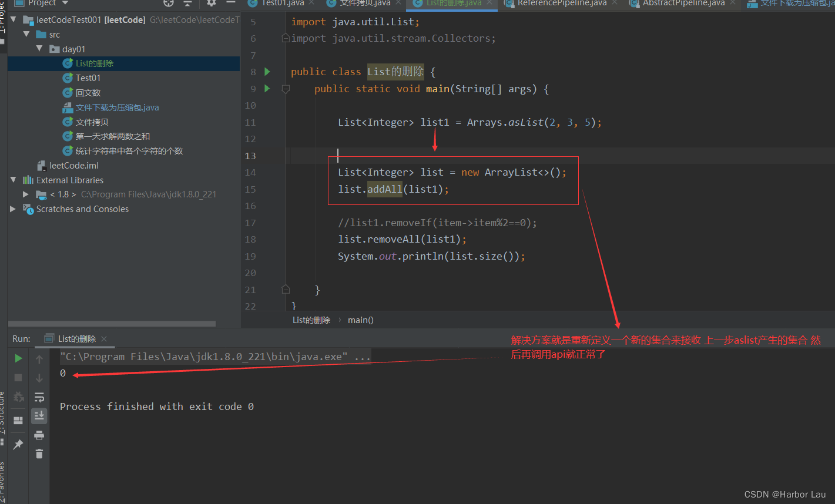Click addAll in the code on line 15

click(385, 189)
